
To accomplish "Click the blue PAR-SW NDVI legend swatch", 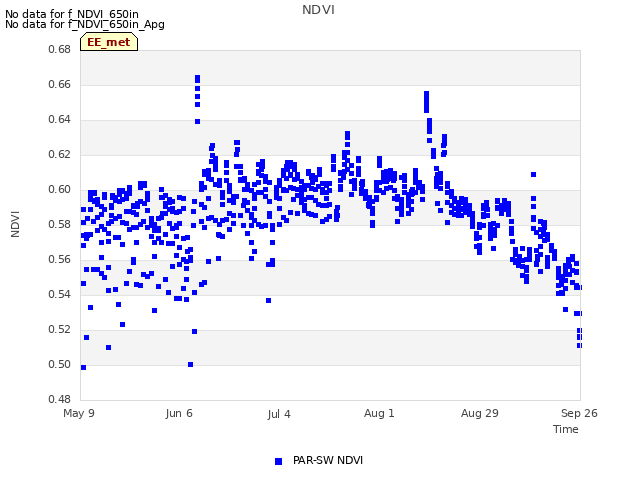I will pyautogui.click(x=278, y=461).
